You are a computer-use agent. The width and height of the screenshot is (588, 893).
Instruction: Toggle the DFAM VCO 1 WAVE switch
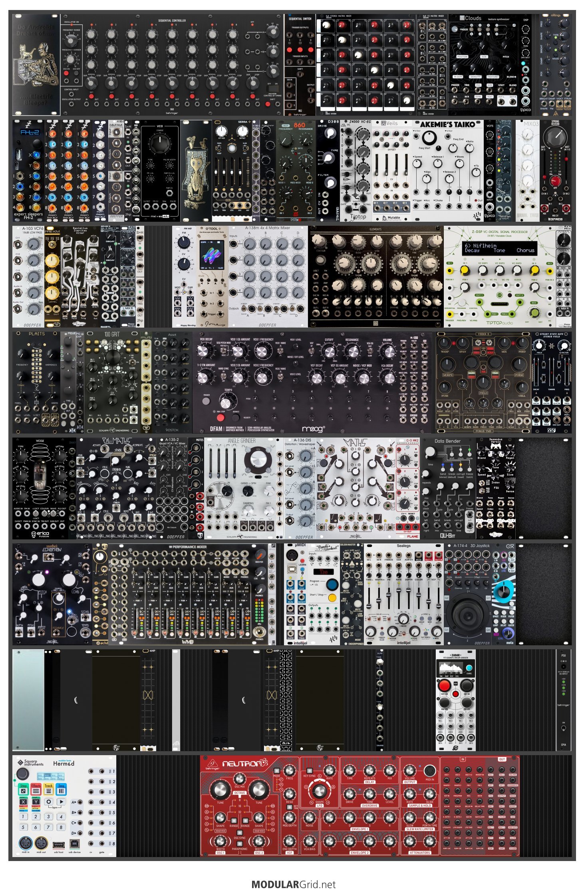280,351
